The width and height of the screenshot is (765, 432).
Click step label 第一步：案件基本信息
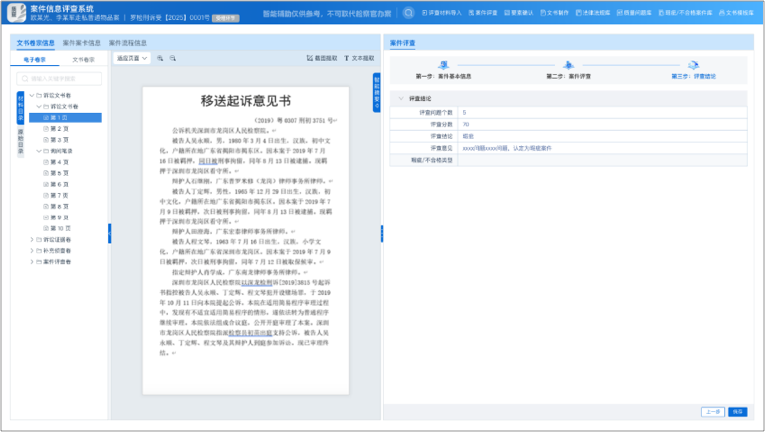coord(443,77)
